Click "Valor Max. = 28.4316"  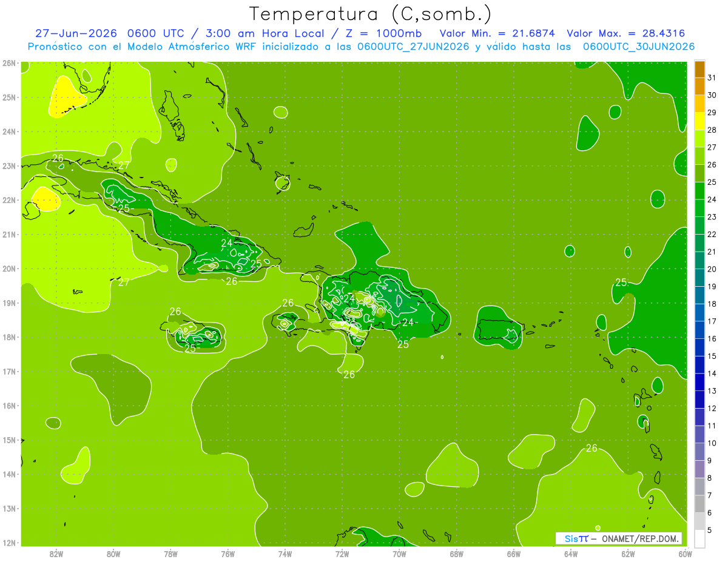click(x=627, y=33)
